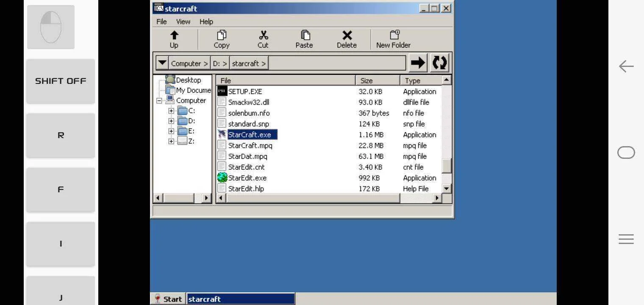This screenshot has width=644, height=305.
Task: Click file list horizontal scroll-right arrow
Action: point(437,197)
